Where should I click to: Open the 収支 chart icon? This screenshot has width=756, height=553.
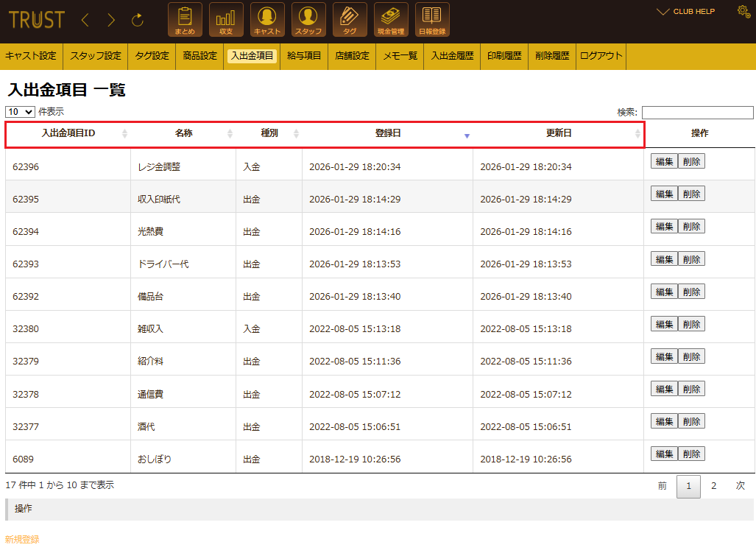(x=226, y=20)
